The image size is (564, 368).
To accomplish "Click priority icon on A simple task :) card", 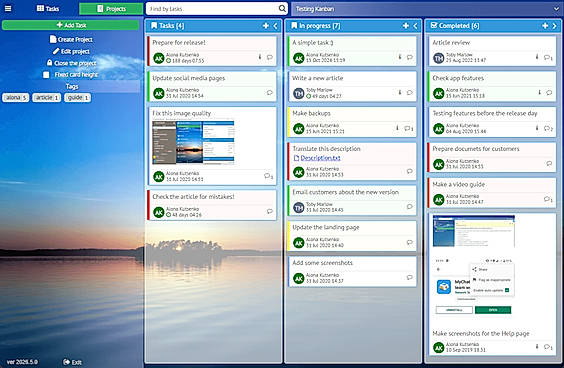I will 400,57.
